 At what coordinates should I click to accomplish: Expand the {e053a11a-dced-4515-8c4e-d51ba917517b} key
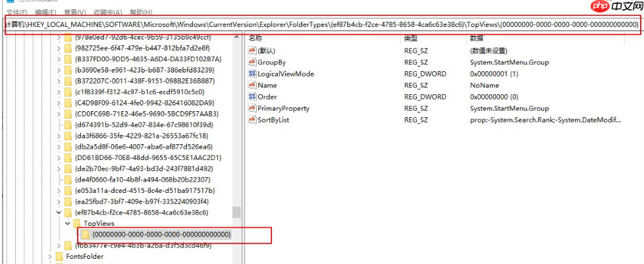58,190
